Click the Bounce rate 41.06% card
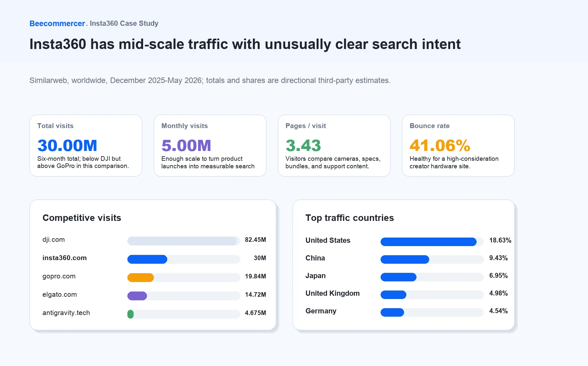Viewport: 588px width, 366px height. (x=458, y=145)
